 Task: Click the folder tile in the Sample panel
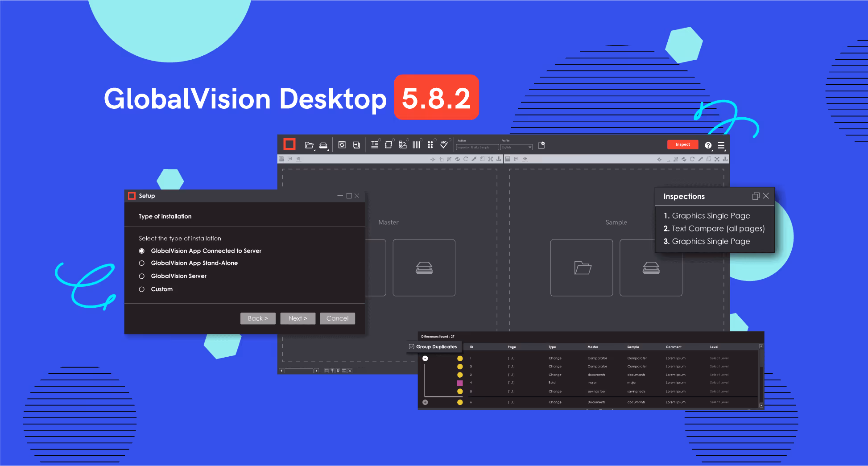pos(582,268)
